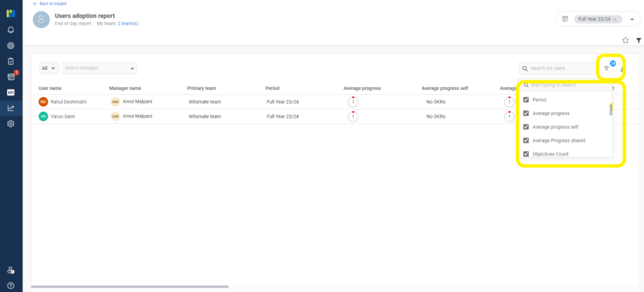Uncheck the Period column checkbox

click(x=526, y=100)
